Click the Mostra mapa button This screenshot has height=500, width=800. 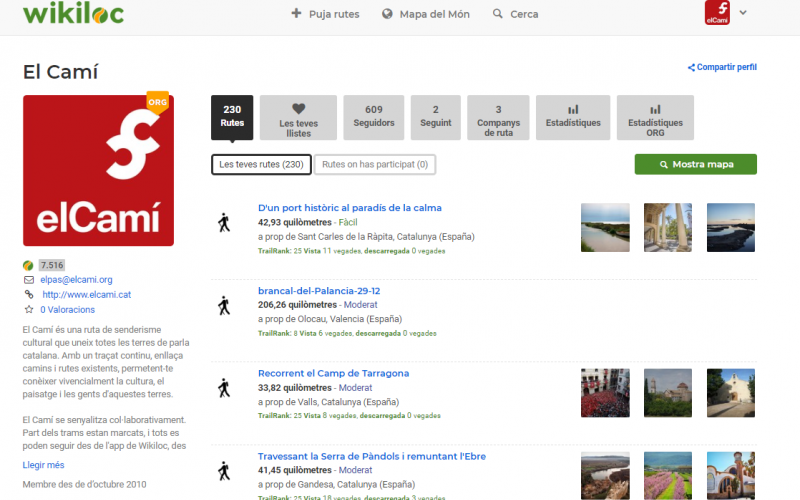pyautogui.click(x=696, y=164)
